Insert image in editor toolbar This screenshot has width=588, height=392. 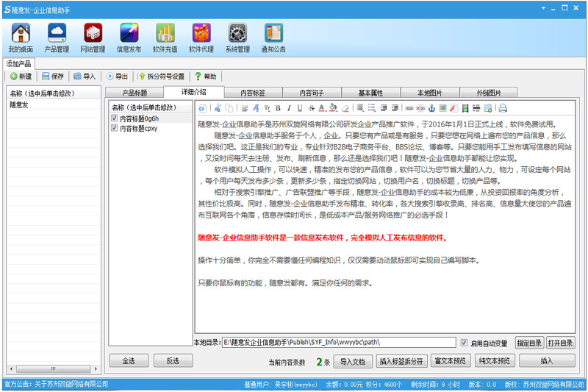coord(443,108)
